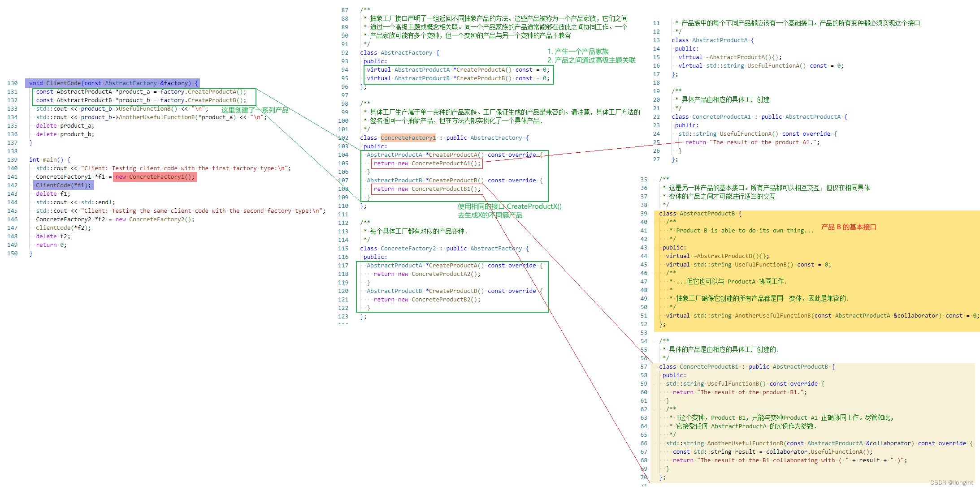Click highlighted 'ClientCode(*f1);' call
This screenshot has width=980, height=490.
click(x=63, y=185)
